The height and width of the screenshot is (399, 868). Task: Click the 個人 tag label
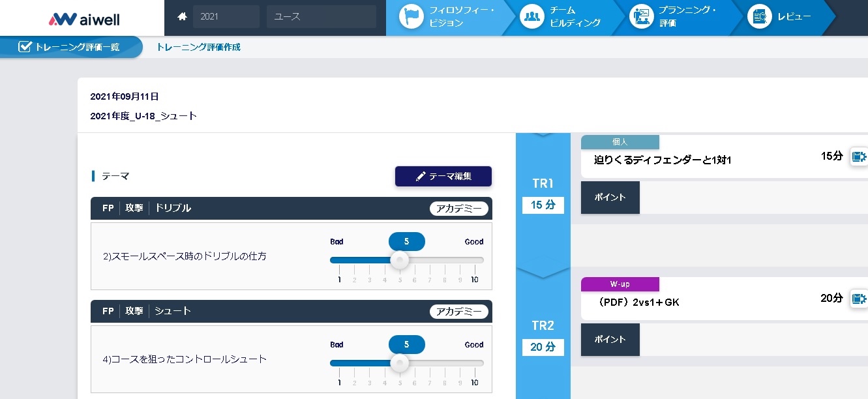click(620, 142)
